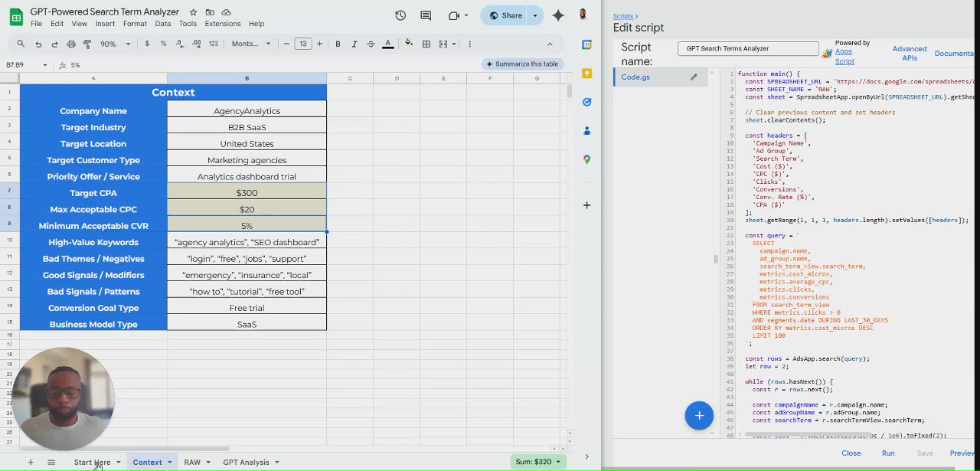Open the Format menu
The width and height of the screenshot is (980, 471).
tap(135, 24)
